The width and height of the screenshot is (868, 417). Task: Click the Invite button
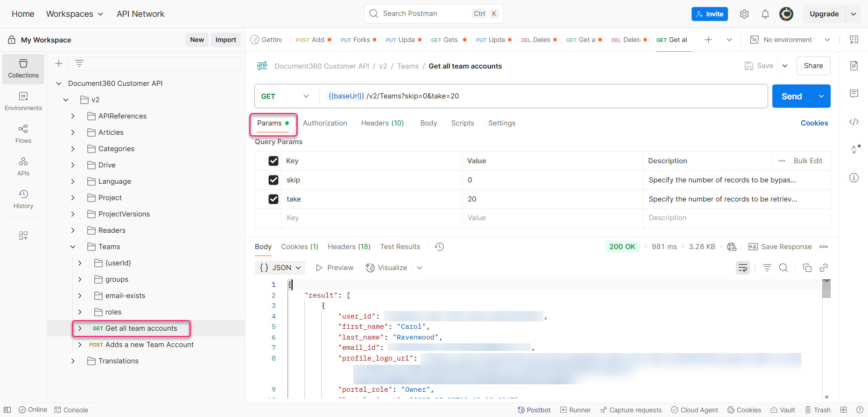coord(710,14)
